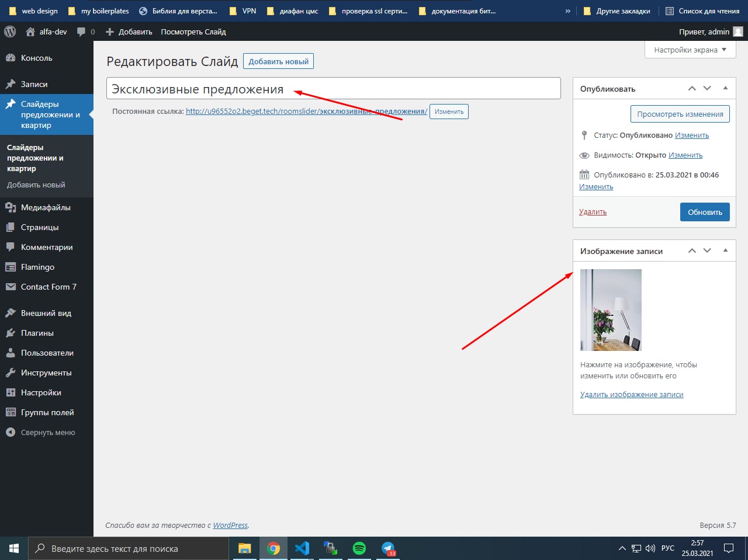Click Изменить button next to permalink
The image size is (748, 560).
449,112
